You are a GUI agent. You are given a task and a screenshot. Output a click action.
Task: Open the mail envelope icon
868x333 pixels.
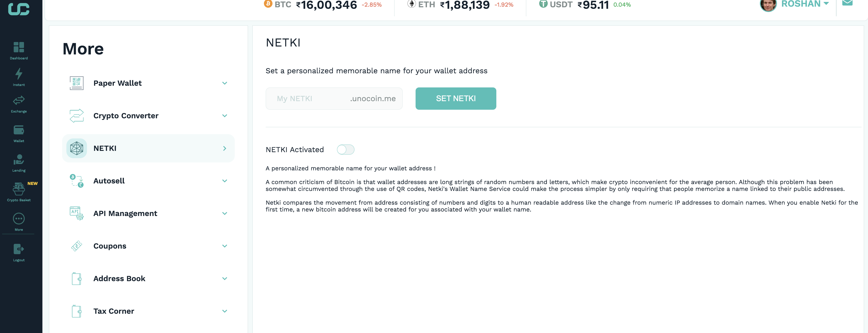tap(847, 3)
